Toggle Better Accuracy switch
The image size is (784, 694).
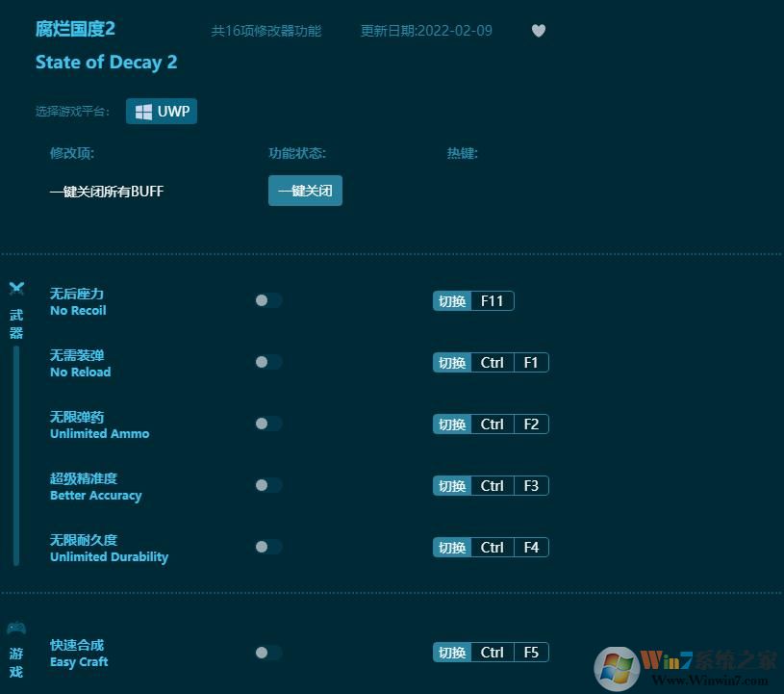269,485
